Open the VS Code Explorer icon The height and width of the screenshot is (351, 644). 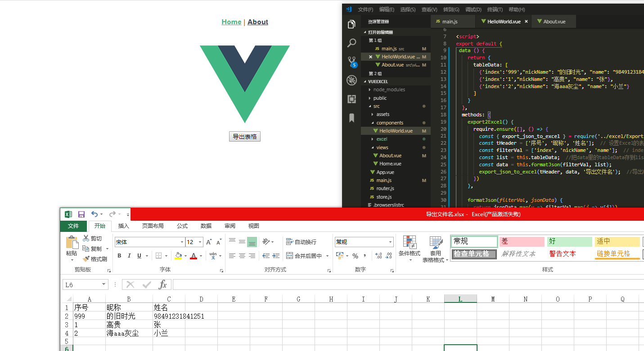click(351, 24)
